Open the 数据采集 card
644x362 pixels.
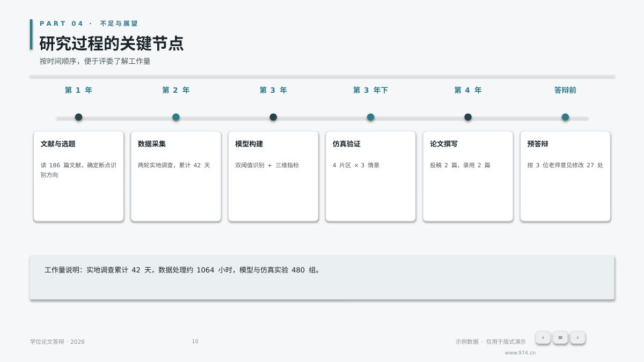[x=176, y=176]
